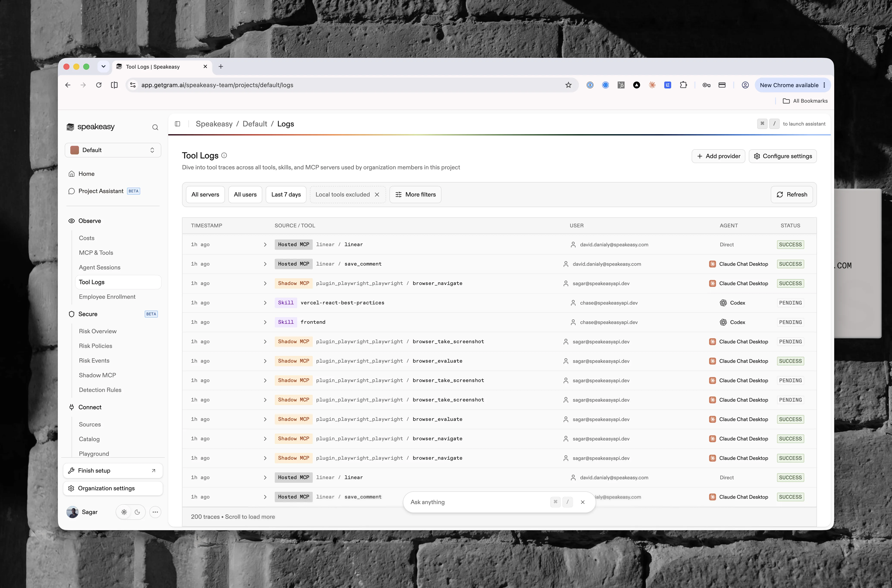Expand the vercel-react-best-practices Skill row
This screenshot has width=892, height=588.
click(265, 303)
